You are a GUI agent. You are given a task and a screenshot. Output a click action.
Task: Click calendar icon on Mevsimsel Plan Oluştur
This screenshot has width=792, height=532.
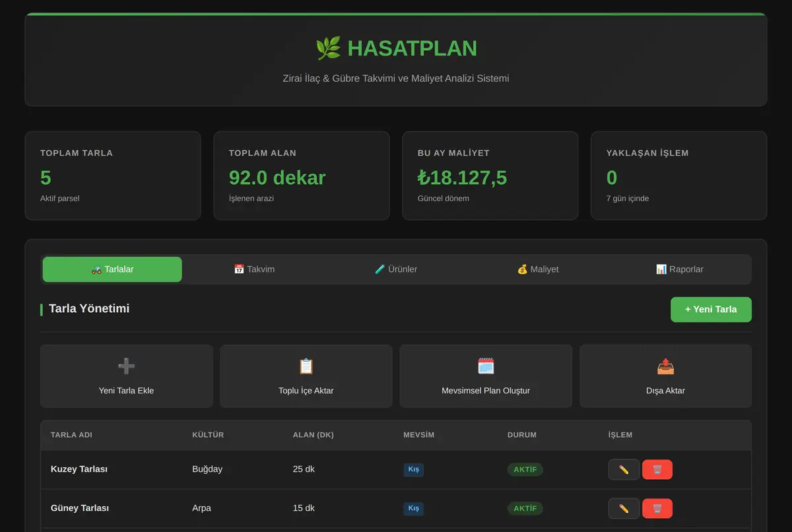(x=486, y=366)
